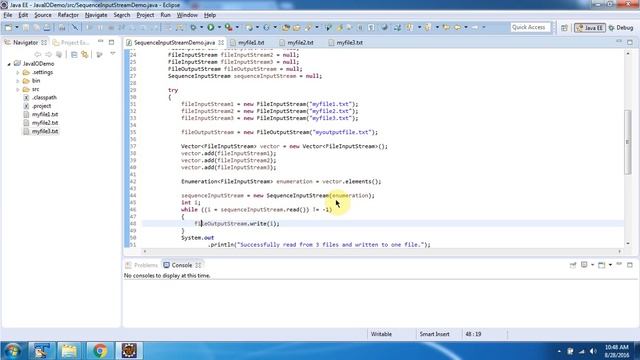
Task: Click the Navigator Forward arrow icon
Action: [48, 54]
